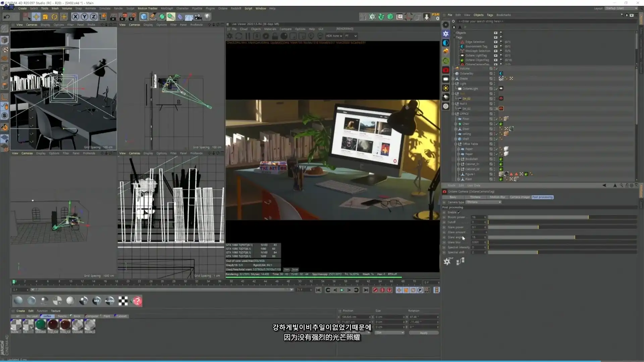The image size is (644, 362).
Task: Open the HDR tone dropdown in Live Viewer
Action: tap(334, 36)
